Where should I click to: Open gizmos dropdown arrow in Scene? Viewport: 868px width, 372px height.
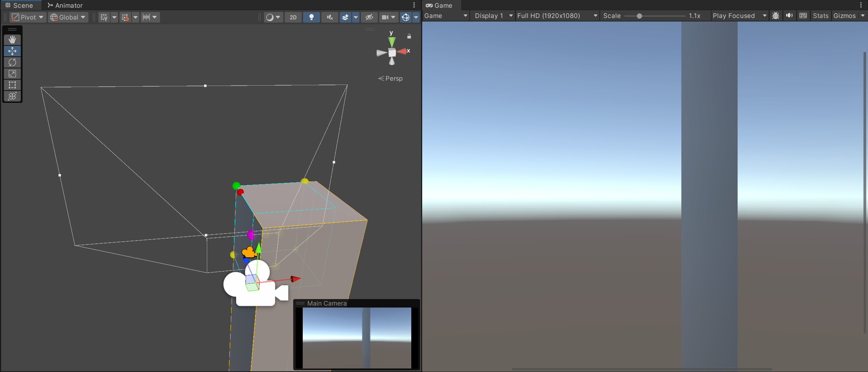(416, 17)
